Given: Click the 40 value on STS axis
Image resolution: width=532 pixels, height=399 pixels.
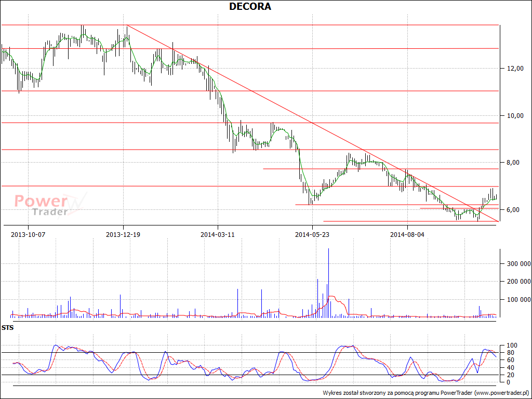Looking at the screenshot, I should (x=511, y=368).
